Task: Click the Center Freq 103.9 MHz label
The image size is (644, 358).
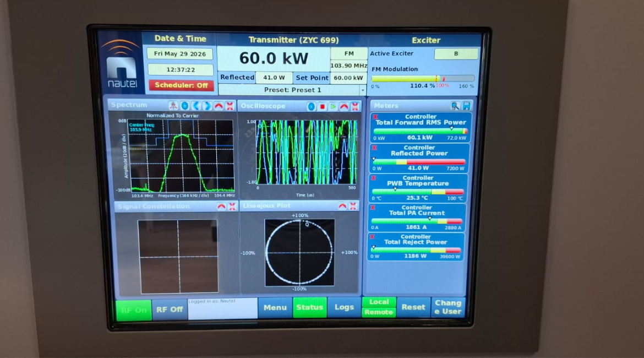Action: (x=141, y=127)
